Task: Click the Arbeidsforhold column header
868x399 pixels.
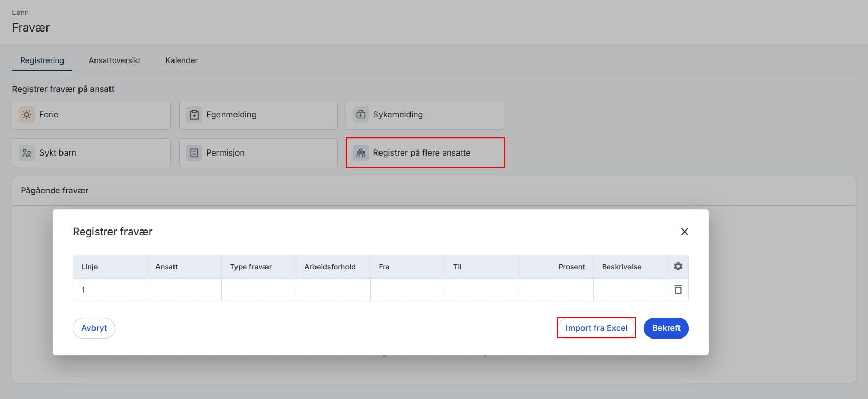Action: point(333,267)
